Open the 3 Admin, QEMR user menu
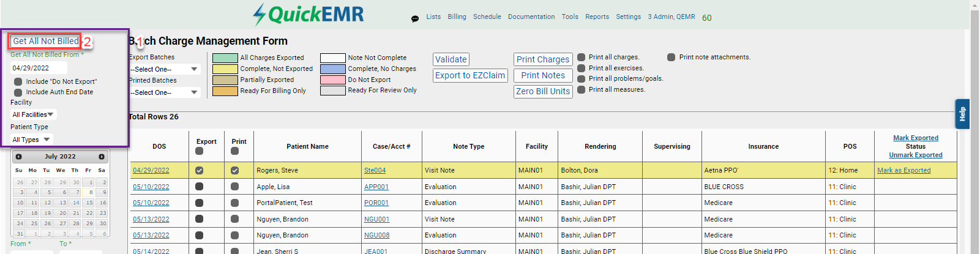Screen dimensions: 980x254 coord(671,17)
